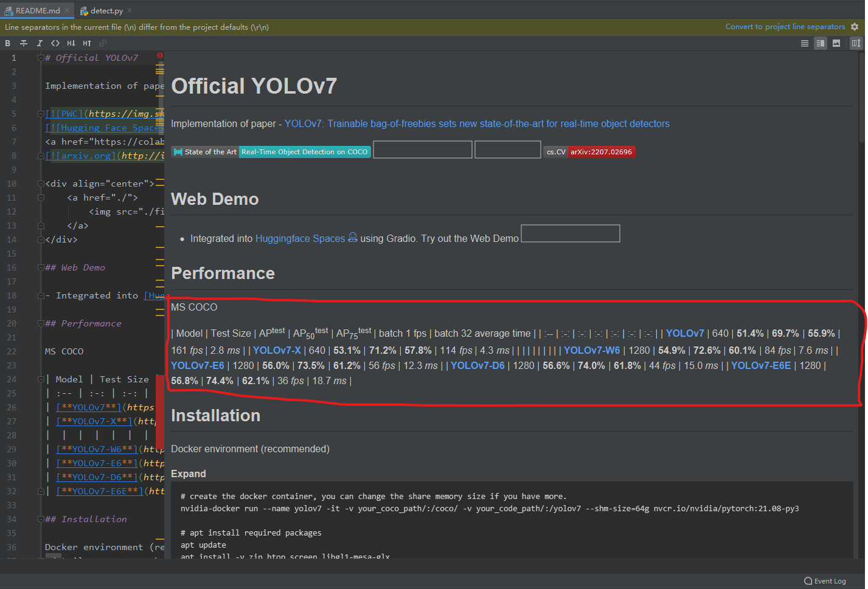Open the YOLOv7-W6 model link
The width and height of the screenshot is (868, 589).
click(592, 350)
